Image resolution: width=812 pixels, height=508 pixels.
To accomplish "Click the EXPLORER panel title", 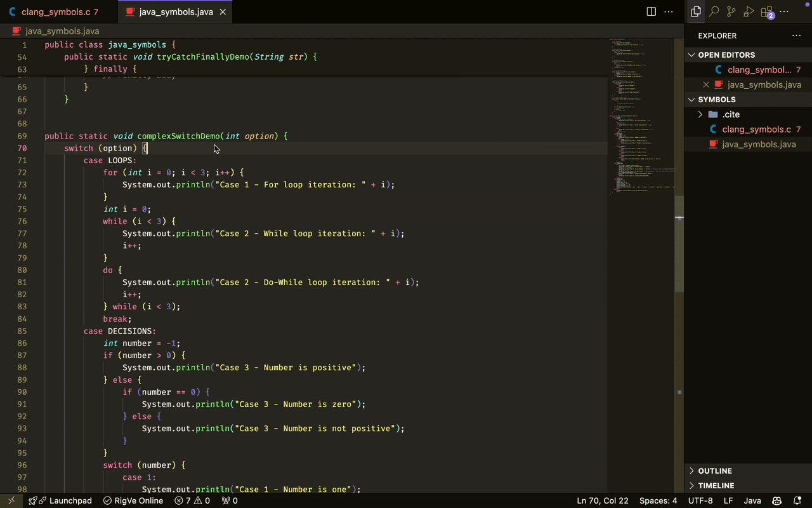I will point(717,36).
